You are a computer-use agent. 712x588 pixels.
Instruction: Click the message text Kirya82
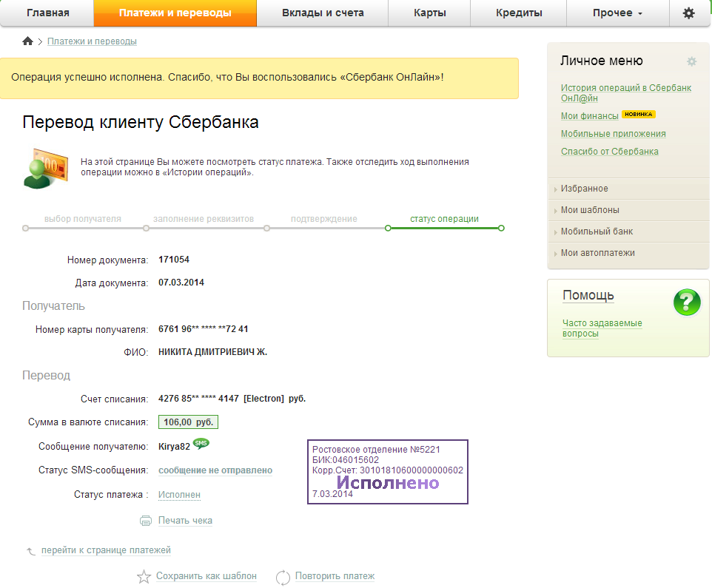coord(175,447)
